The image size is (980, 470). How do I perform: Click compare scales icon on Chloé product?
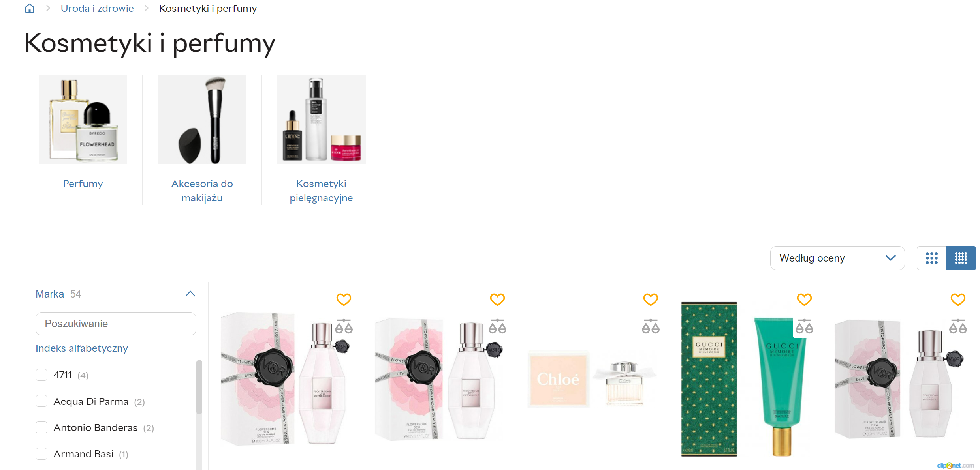[651, 327]
